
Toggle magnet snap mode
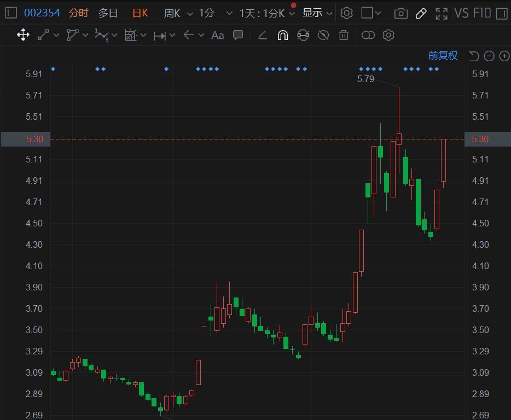pyautogui.click(x=282, y=35)
